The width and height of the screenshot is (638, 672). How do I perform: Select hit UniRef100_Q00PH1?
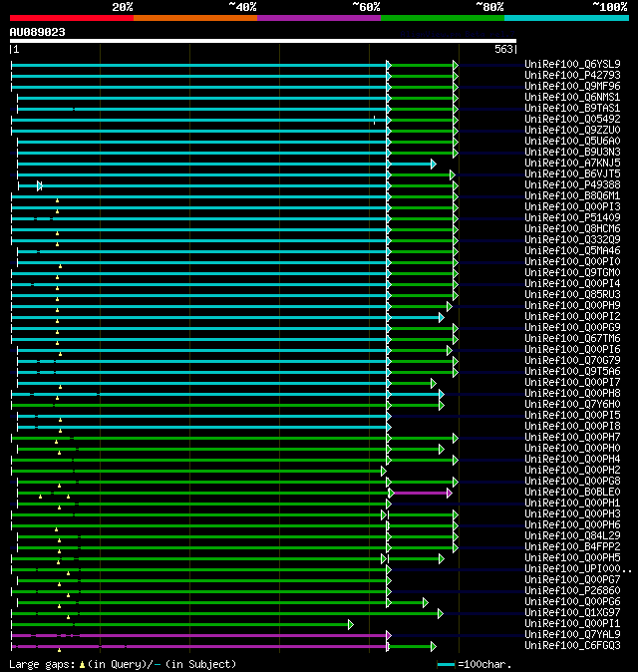(572, 504)
